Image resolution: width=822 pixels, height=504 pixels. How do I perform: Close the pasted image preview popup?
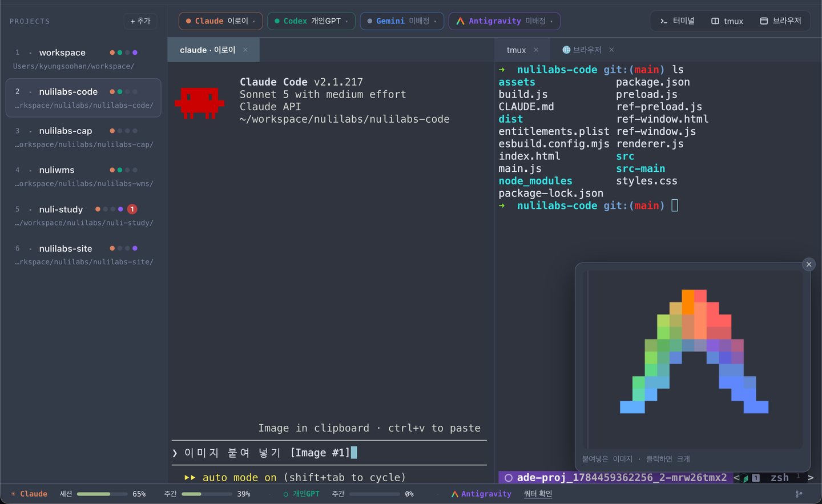click(x=809, y=264)
